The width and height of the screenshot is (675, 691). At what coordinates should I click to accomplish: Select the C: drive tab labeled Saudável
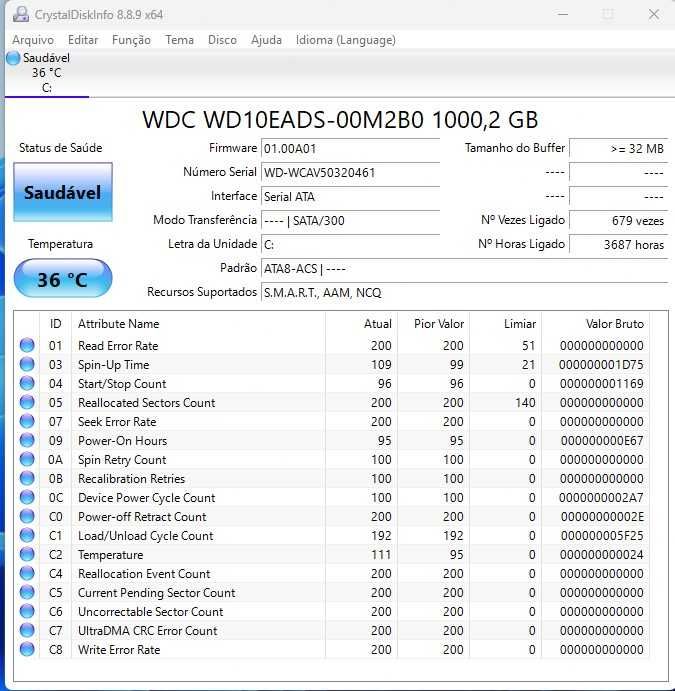46,73
